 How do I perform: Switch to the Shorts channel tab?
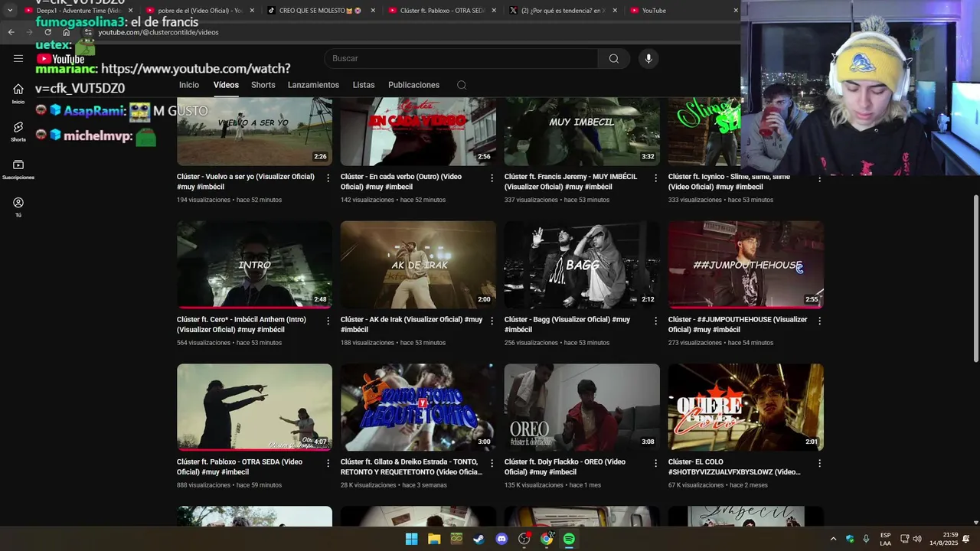click(x=263, y=85)
